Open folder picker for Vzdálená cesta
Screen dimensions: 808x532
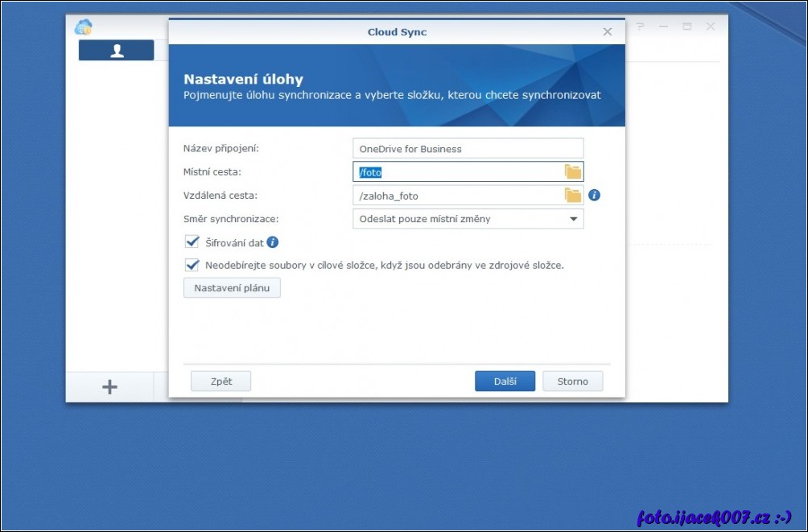[x=572, y=196]
